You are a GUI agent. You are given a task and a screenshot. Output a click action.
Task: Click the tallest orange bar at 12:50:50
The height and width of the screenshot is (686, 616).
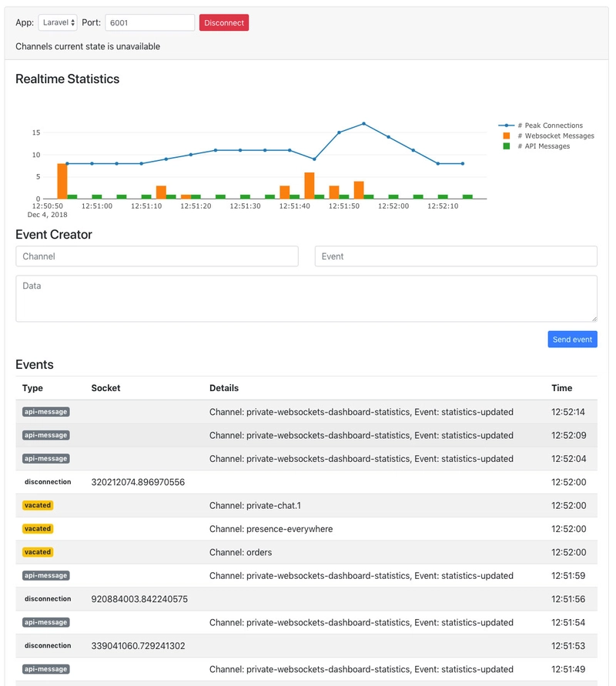[62, 181]
